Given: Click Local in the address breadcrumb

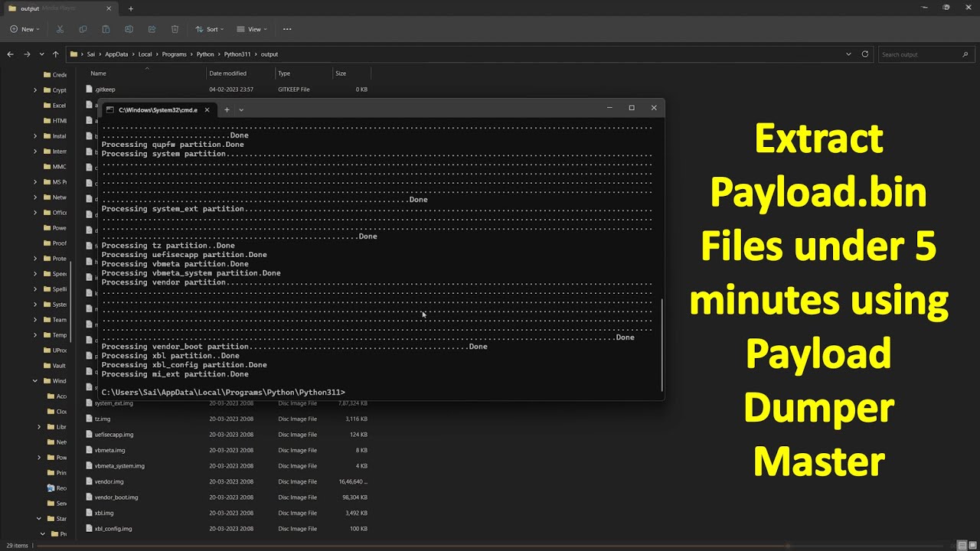Looking at the screenshot, I should (145, 54).
